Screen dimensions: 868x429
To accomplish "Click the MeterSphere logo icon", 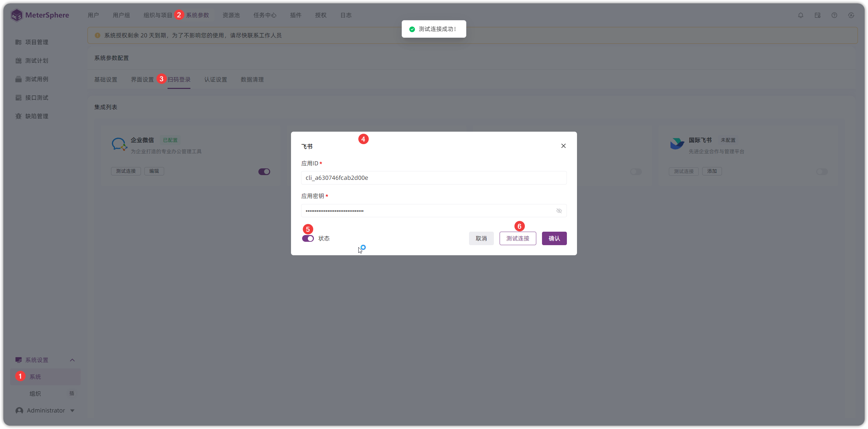I will [16, 15].
